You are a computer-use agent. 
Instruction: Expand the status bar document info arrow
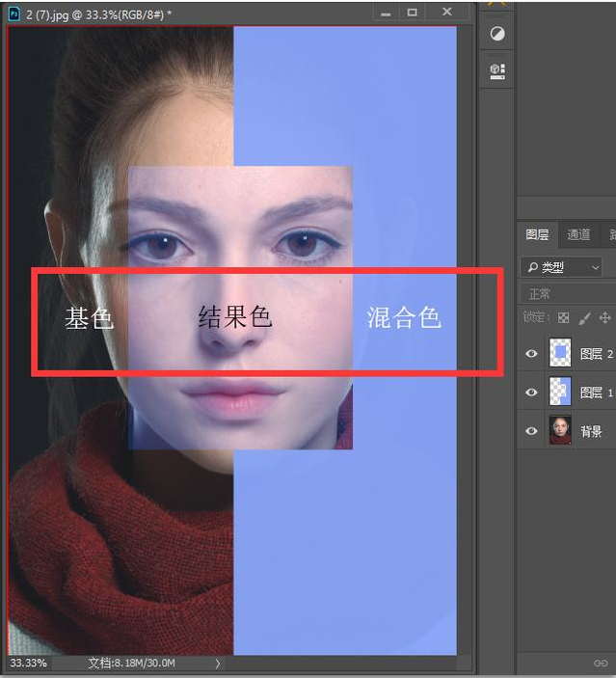[217, 664]
